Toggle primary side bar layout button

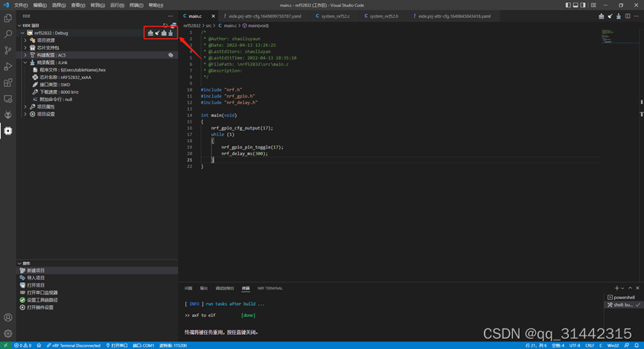568,5
